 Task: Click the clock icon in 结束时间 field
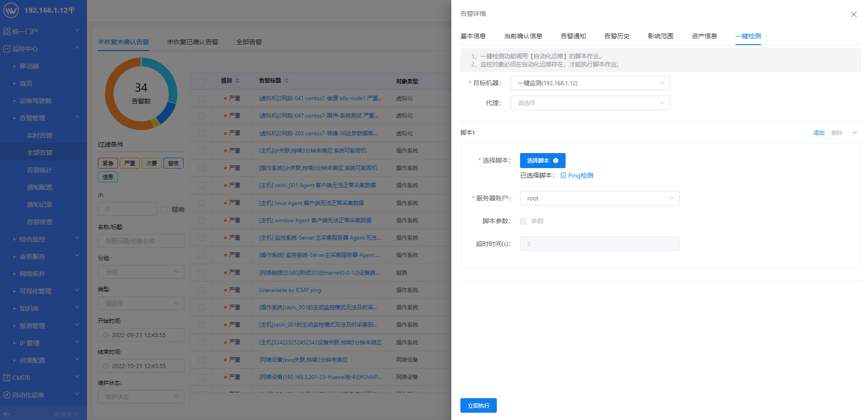[x=106, y=366]
